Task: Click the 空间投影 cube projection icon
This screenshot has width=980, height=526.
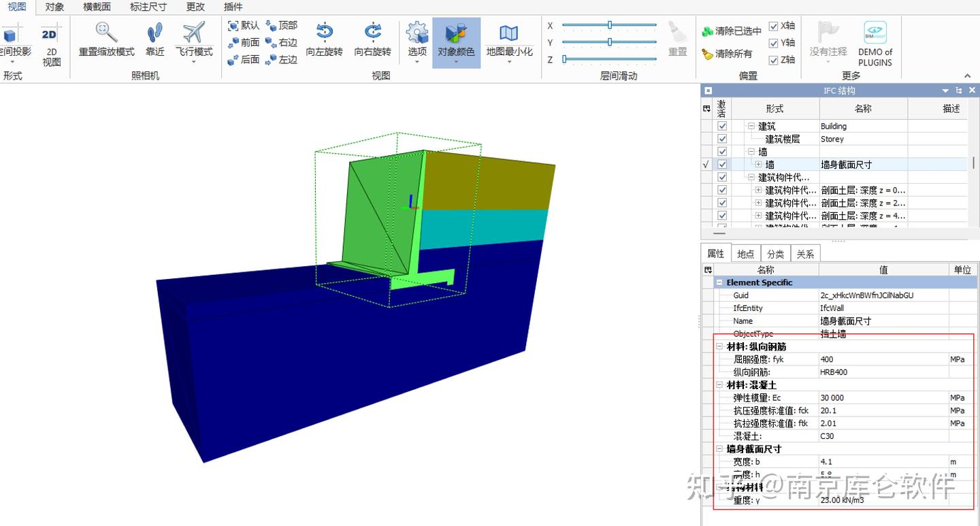Action: [x=10, y=35]
